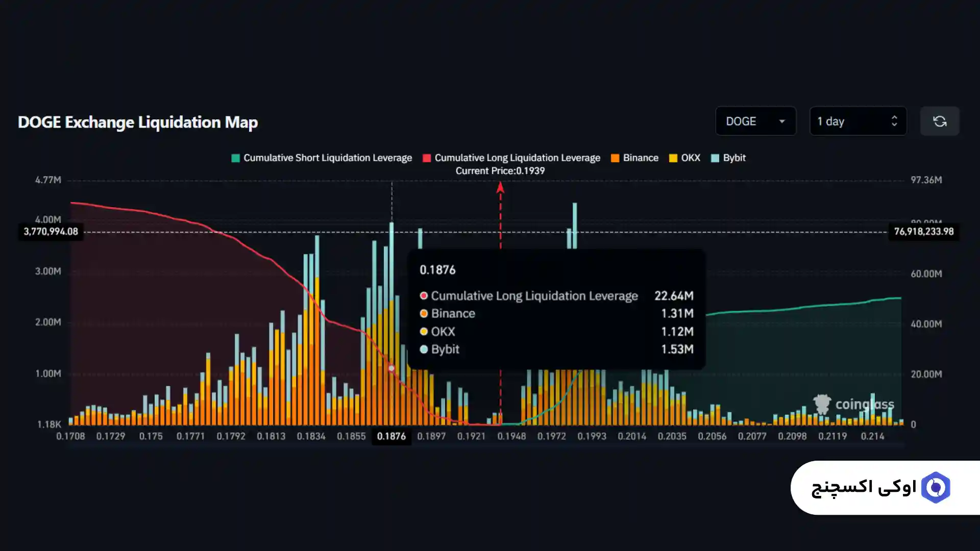The height and width of the screenshot is (551, 980).
Task: Hide the Binance series via legend label
Action: click(640, 158)
